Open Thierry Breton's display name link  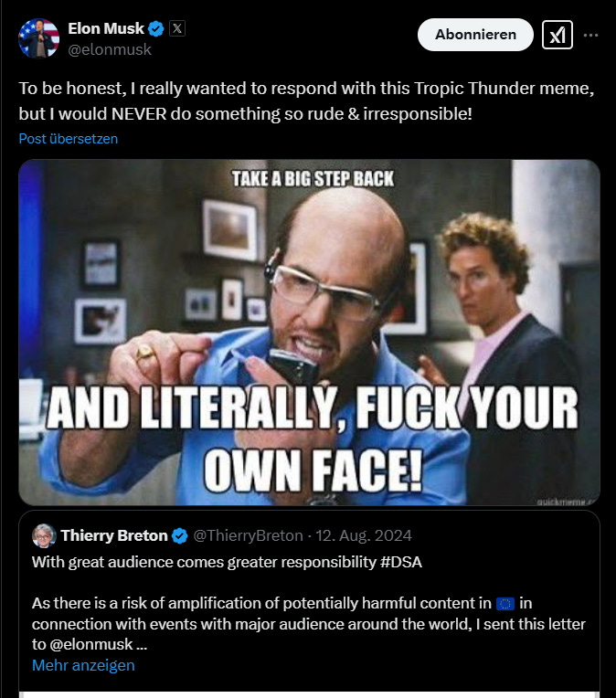click(114, 535)
